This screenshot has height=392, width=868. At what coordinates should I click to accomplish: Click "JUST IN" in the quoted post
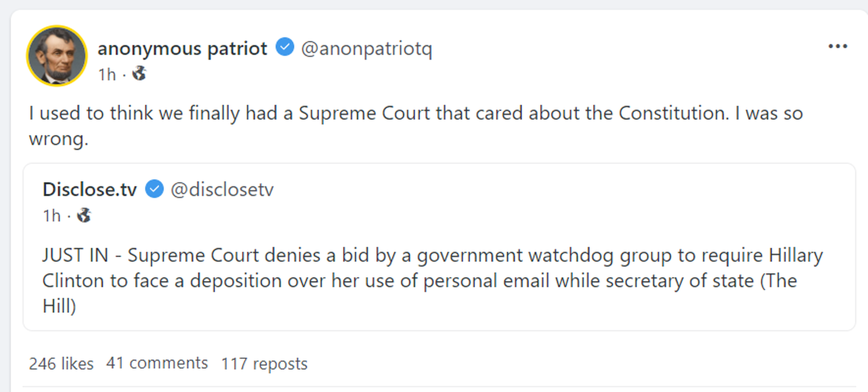click(x=75, y=255)
